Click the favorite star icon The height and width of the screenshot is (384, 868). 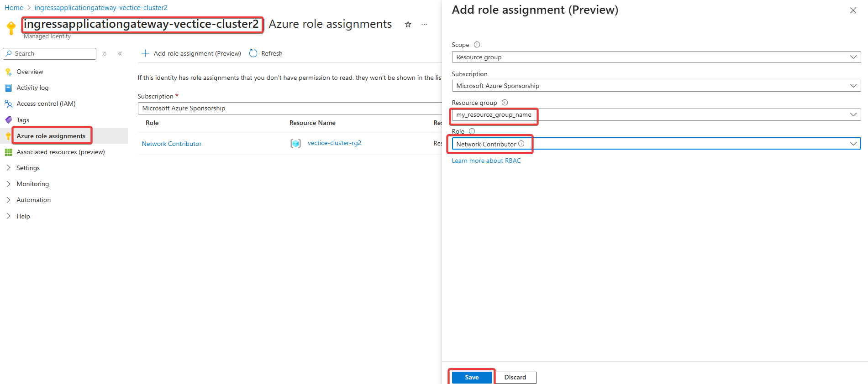(x=408, y=25)
